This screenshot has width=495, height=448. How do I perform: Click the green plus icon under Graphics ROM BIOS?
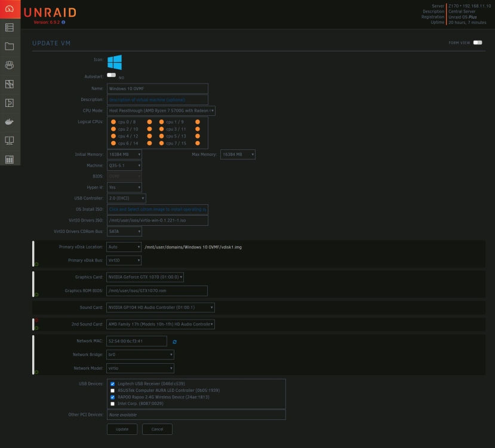coord(36,294)
